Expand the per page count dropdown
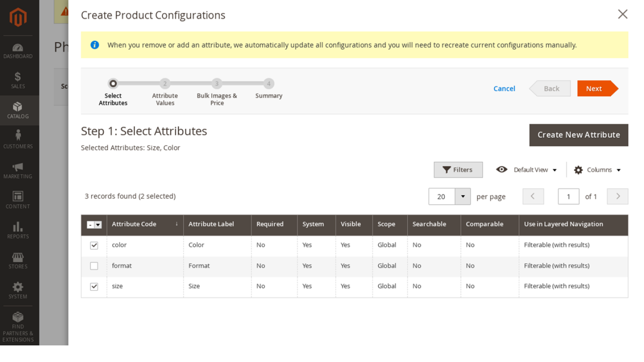 click(x=462, y=196)
